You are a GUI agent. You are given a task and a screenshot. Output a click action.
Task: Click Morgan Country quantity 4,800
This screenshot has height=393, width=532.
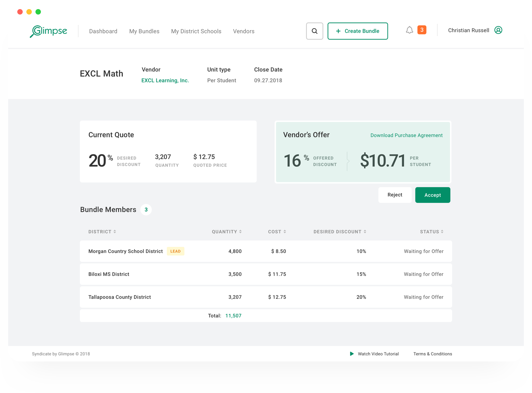click(x=235, y=251)
